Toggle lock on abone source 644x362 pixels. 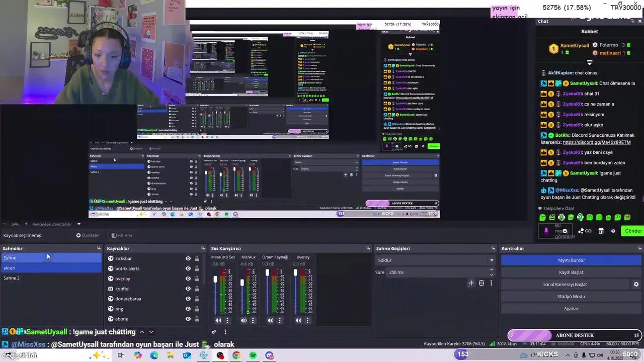pyautogui.click(x=197, y=319)
